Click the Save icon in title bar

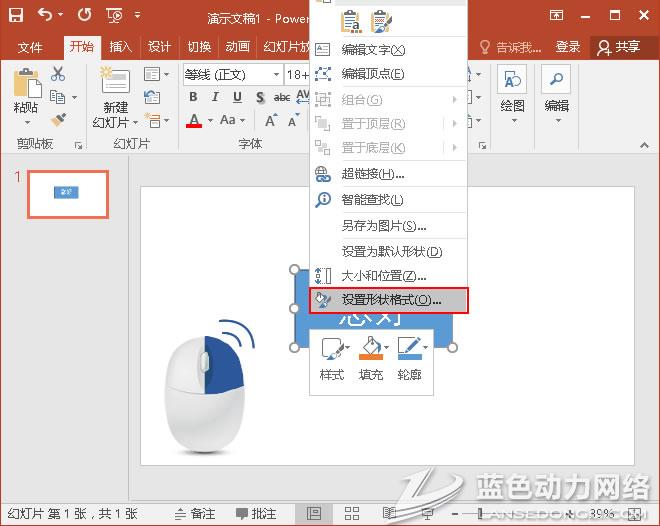(18, 16)
